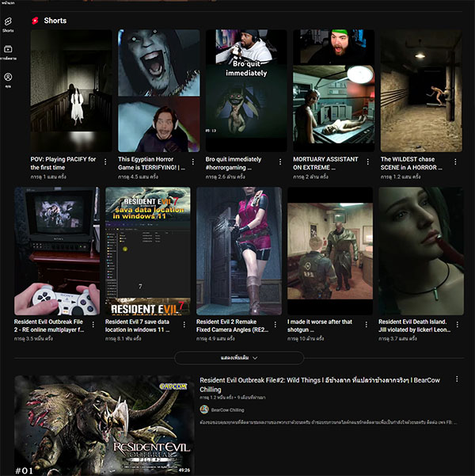Play the Resident Evil Outbreak File #2 video thumbnail
The height and width of the screenshot is (476, 475).
[x=104, y=425]
